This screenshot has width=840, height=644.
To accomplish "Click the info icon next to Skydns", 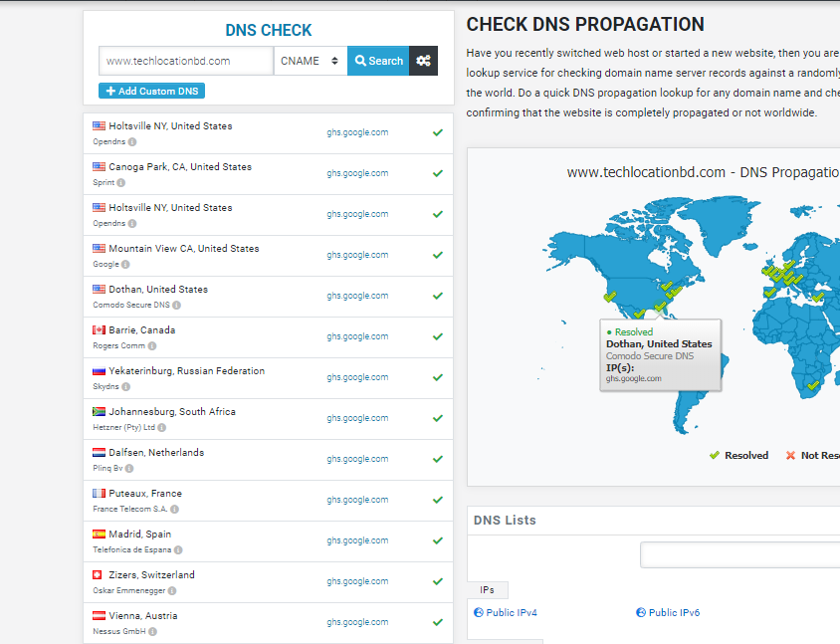I will [x=124, y=387].
